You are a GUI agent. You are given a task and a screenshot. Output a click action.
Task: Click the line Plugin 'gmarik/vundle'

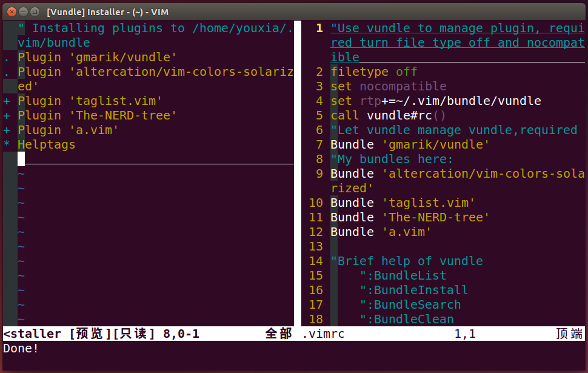point(97,58)
